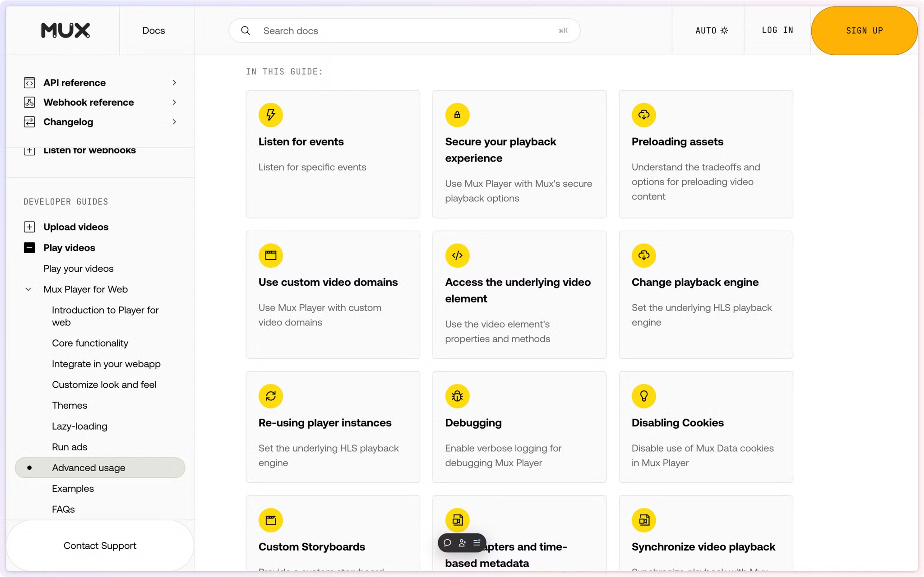This screenshot has height=577, width=924.
Task: Collapse the Play videos section
Action: click(29, 248)
